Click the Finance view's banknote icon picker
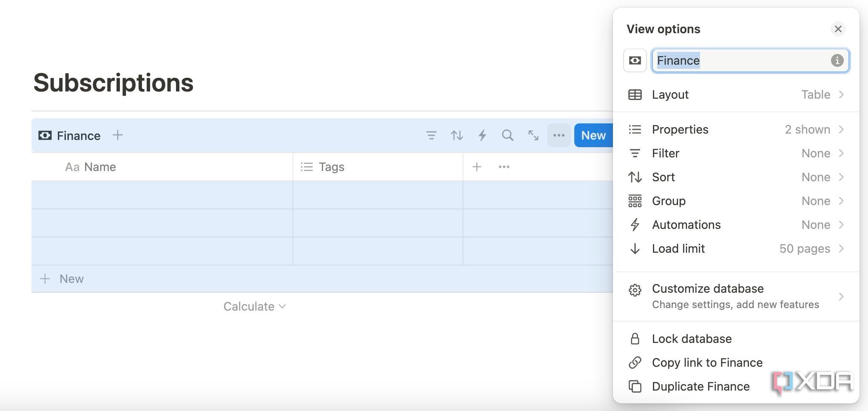The height and width of the screenshot is (411, 868). [x=635, y=60]
